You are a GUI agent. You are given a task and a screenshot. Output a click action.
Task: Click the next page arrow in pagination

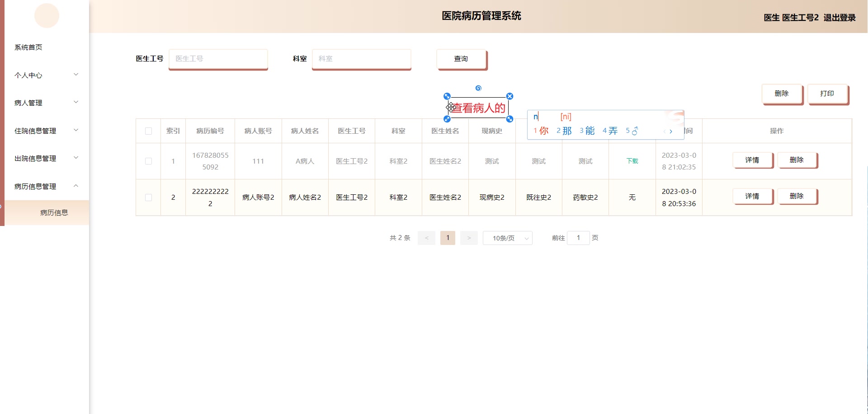[469, 238]
